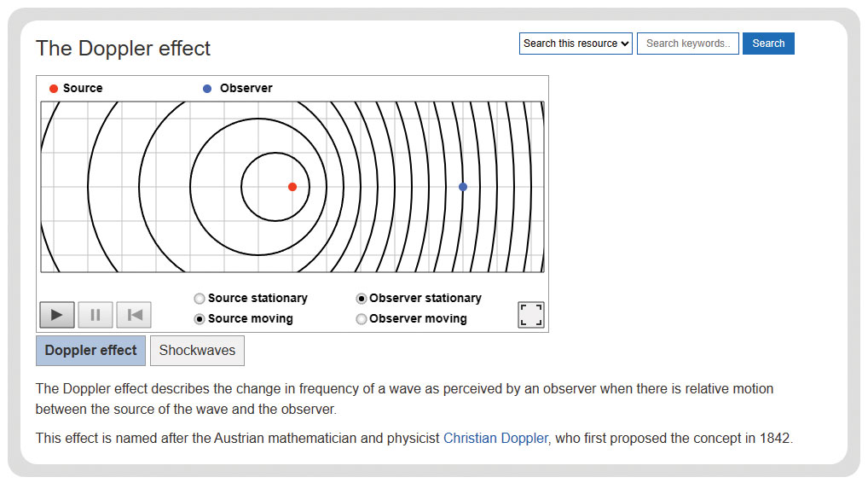The width and height of the screenshot is (868, 483).
Task: Click the blue Search button
Action: point(768,44)
